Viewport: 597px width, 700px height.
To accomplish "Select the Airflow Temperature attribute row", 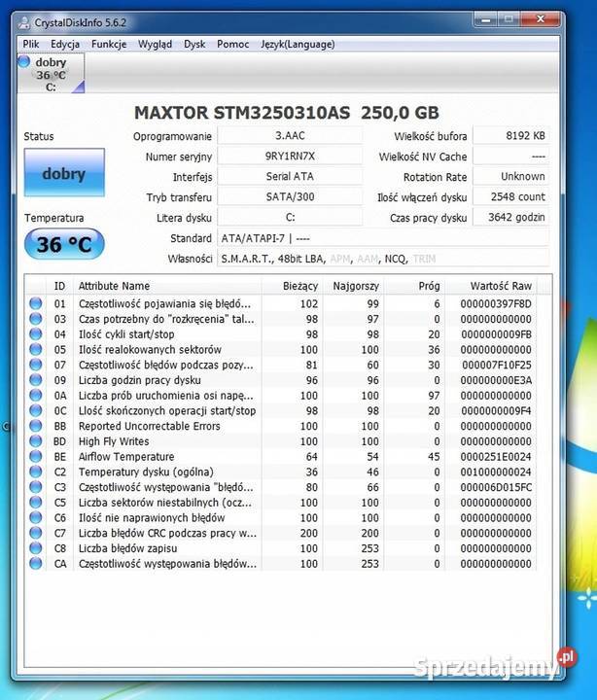I will click(165, 457).
